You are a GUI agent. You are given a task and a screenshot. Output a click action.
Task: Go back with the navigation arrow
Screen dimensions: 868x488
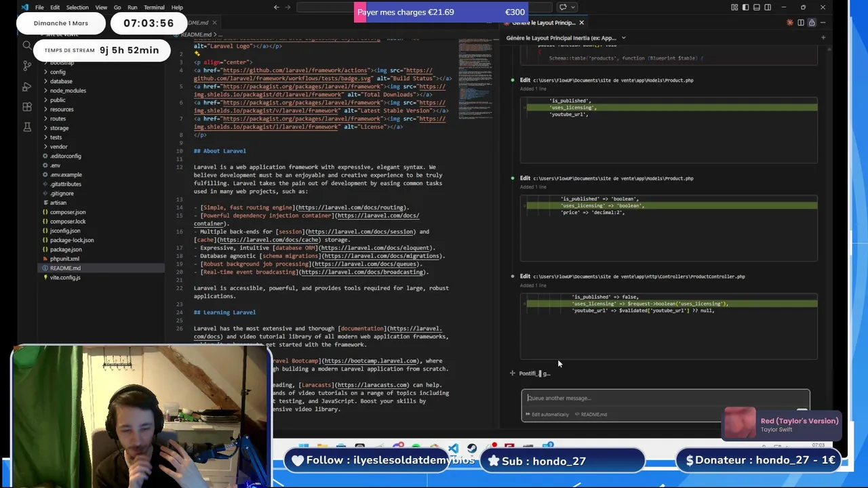(x=276, y=7)
